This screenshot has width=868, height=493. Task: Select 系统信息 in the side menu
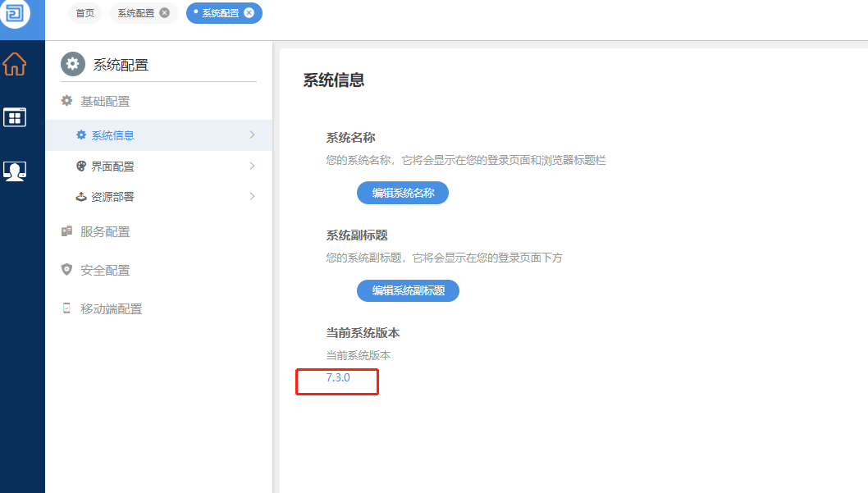[x=159, y=135]
